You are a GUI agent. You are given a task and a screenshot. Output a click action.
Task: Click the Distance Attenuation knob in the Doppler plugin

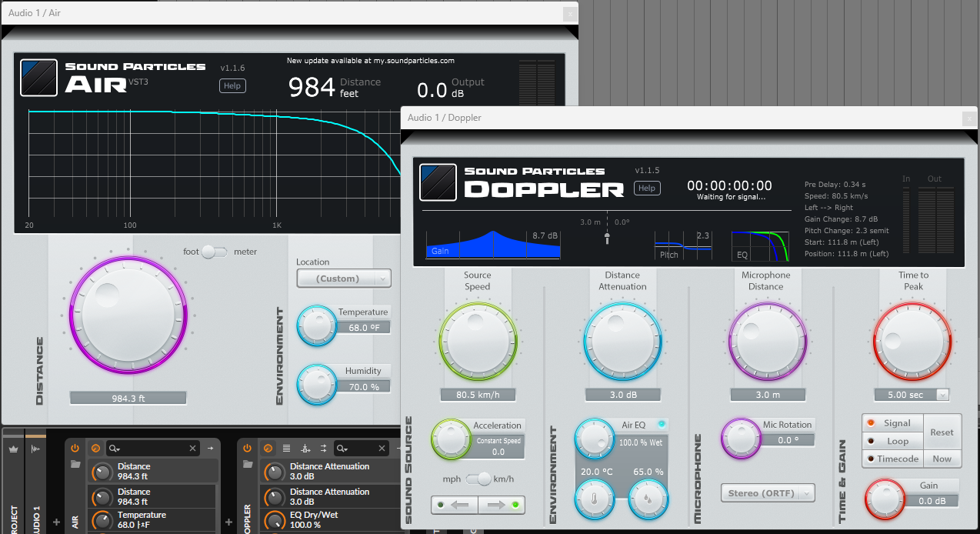point(622,340)
